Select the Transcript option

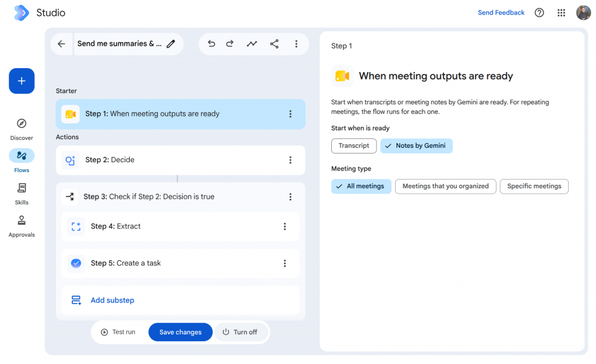[354, 146]
